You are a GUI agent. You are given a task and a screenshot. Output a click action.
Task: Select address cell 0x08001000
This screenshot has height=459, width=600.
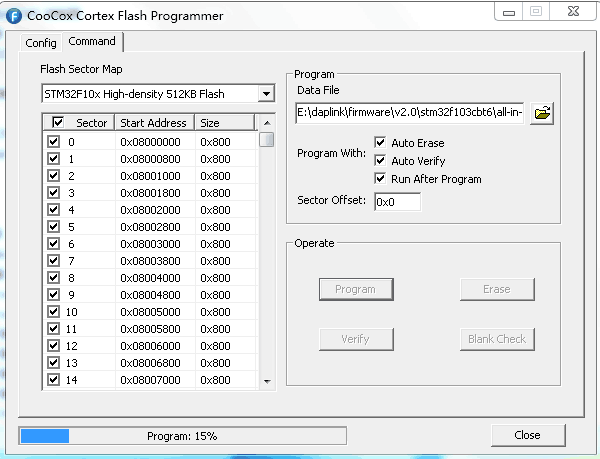150,176
